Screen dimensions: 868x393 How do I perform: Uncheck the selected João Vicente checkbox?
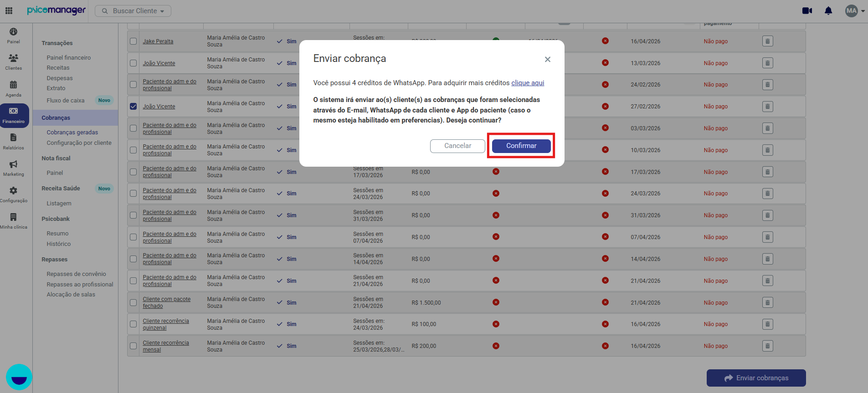click(x=133, y=106)
